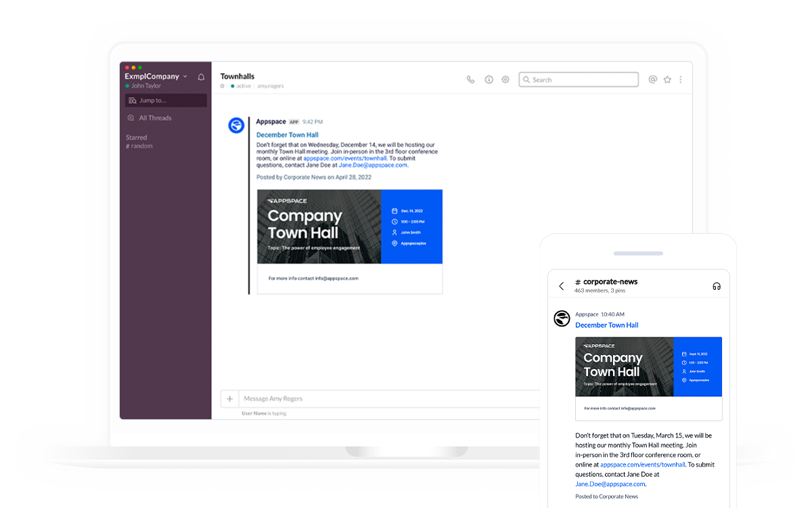Tap the headphones huddle icon on mobile
Screen dimensions: 812x508
(x=717, y=287)
